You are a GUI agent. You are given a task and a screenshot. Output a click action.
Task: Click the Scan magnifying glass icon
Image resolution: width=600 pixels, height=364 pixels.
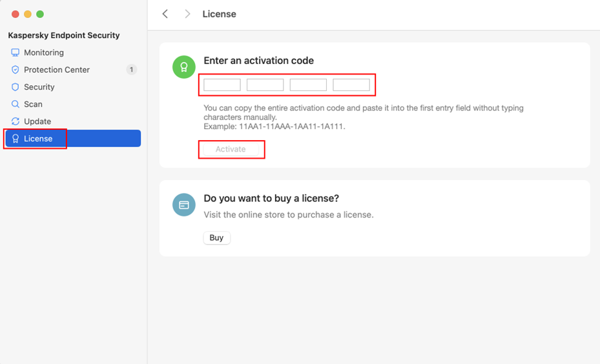(16, 104)
